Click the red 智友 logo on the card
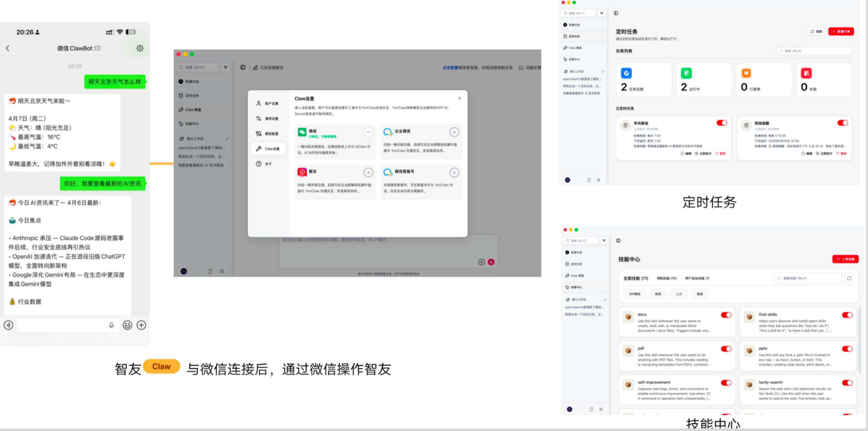Image resolution: width=868 pixels, height=431 pixels. [302, 172]
